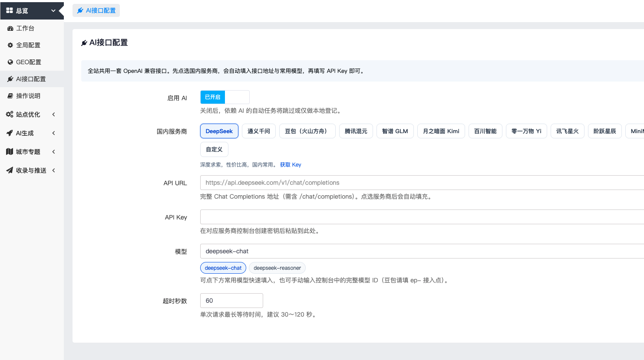Image resolution: width=644 pixels, height=360 pixels.
Task: Expand the 站点优化 sidebar group
Action: point(32,115)
